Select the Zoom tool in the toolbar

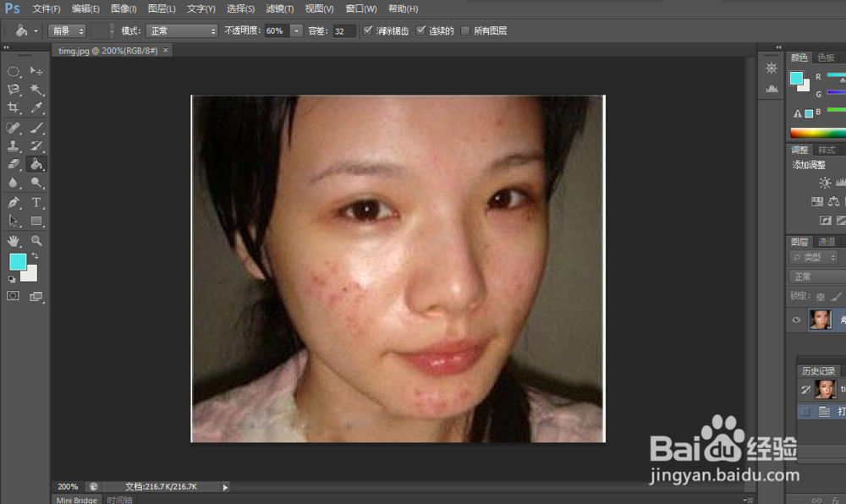pyautogui.click(x=36, y=241)
